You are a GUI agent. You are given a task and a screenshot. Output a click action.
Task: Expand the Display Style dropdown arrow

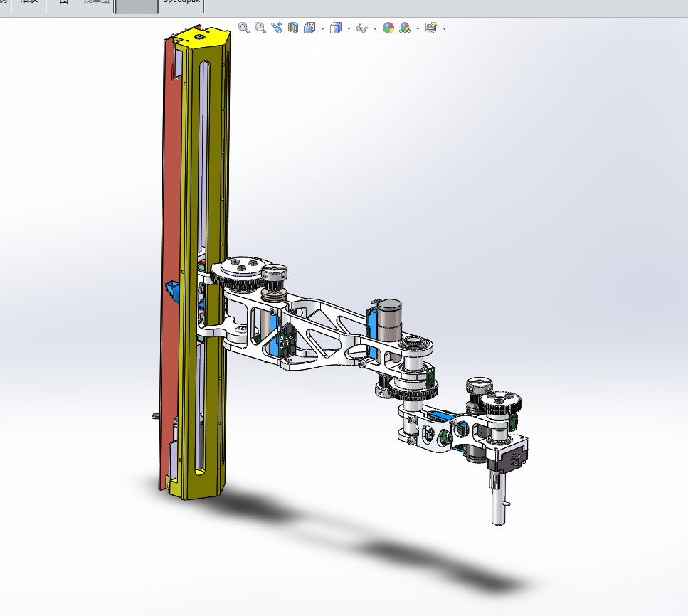(x=349, y=29)
